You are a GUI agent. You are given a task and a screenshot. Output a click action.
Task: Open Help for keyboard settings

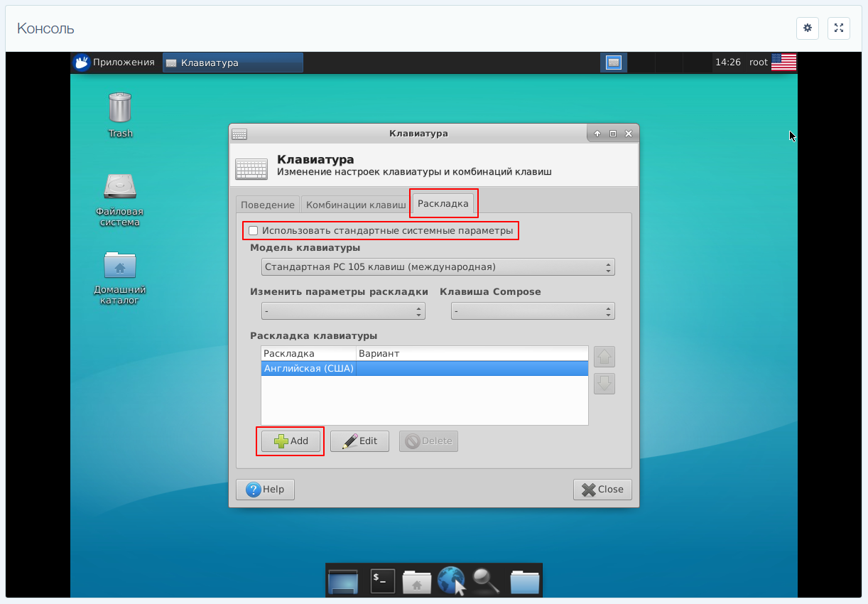[x=265, y=490]
